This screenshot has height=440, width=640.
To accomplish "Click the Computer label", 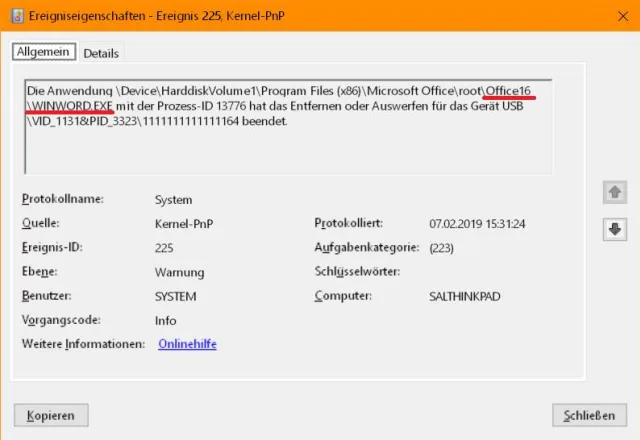I will pyautogui.click(x=343, y=296).
